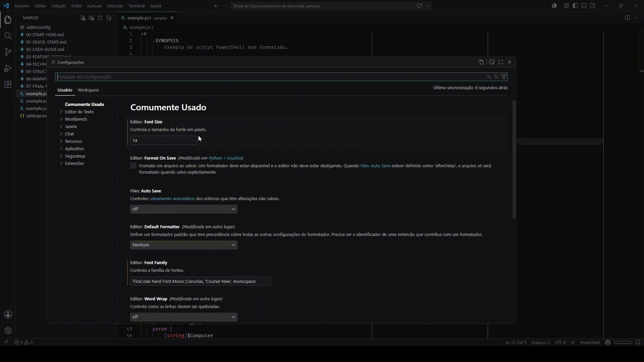Toggle bottom panel visibility
The image size is (644, 362).
point(584,6)
